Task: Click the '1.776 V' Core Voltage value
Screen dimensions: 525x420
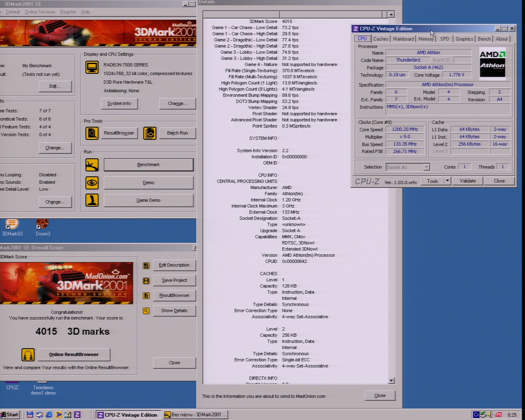Action: pyautogui.click(x=457, y=75)
